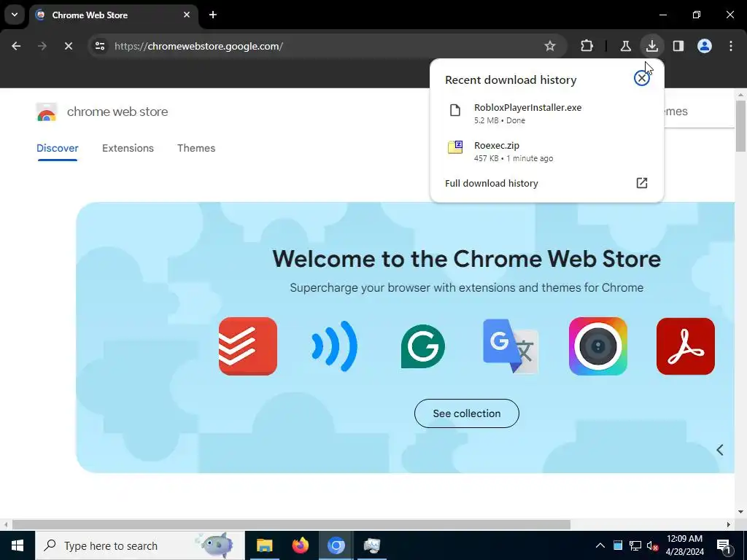This screenshot has height=560, width=747.
Task: Switch to the Extensions tab
Action: 128,148
